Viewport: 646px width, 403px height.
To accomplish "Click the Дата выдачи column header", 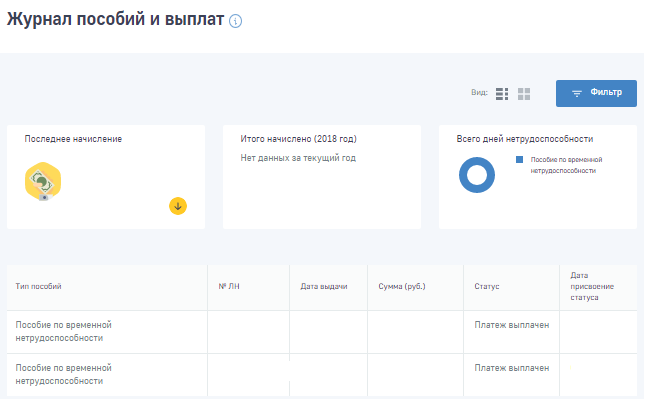I will pos(323,287).
